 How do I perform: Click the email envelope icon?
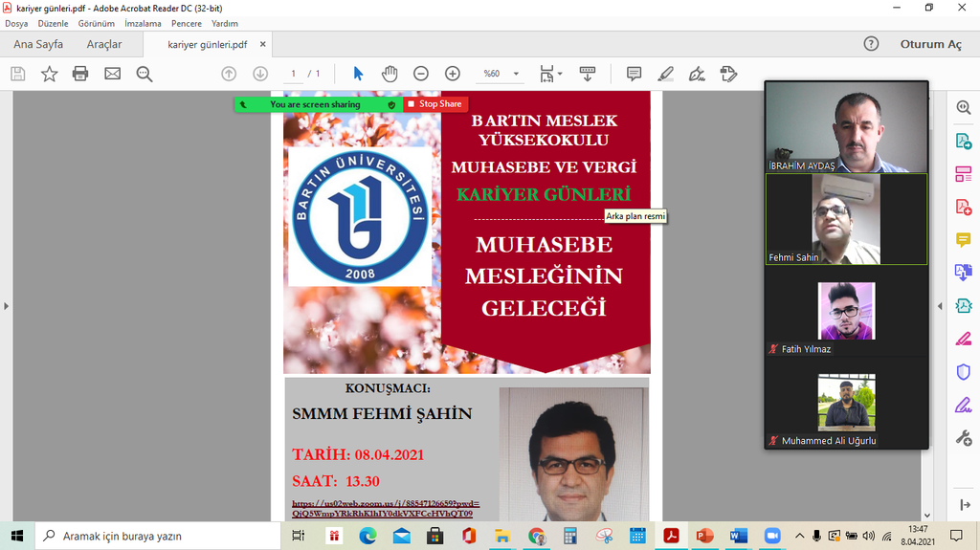(112, 74)
